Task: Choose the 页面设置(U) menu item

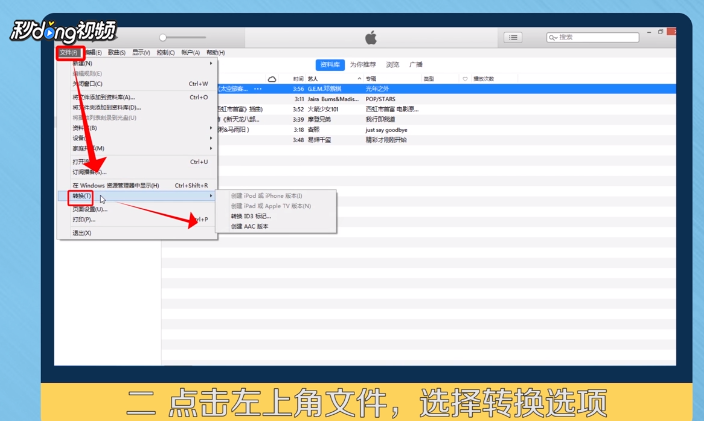Action: (x=137, y=209)
